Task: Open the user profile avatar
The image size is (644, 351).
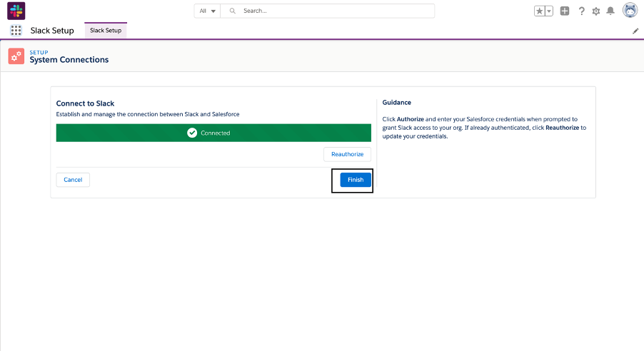Action: [x=630, y=10]
